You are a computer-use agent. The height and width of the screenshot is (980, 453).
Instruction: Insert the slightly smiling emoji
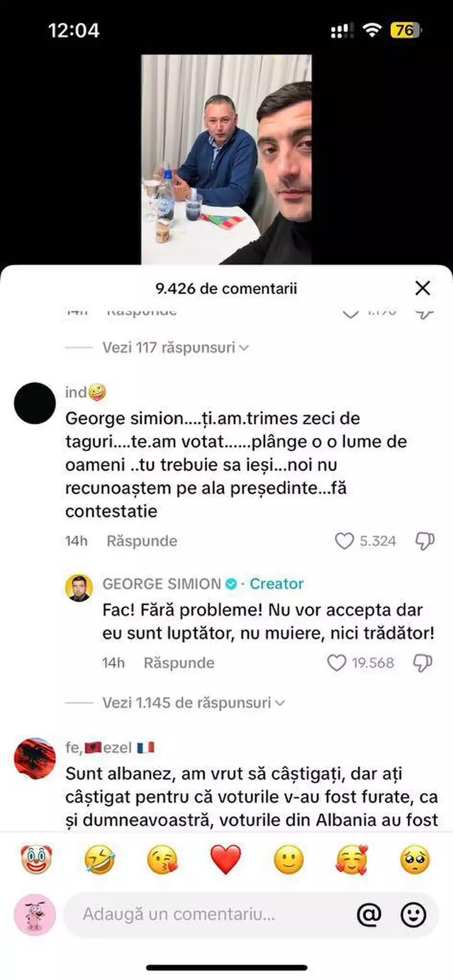click(289, 860)
